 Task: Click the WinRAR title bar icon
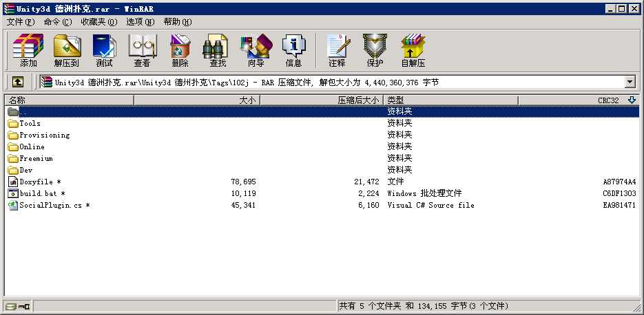click(x=9, y=9)
